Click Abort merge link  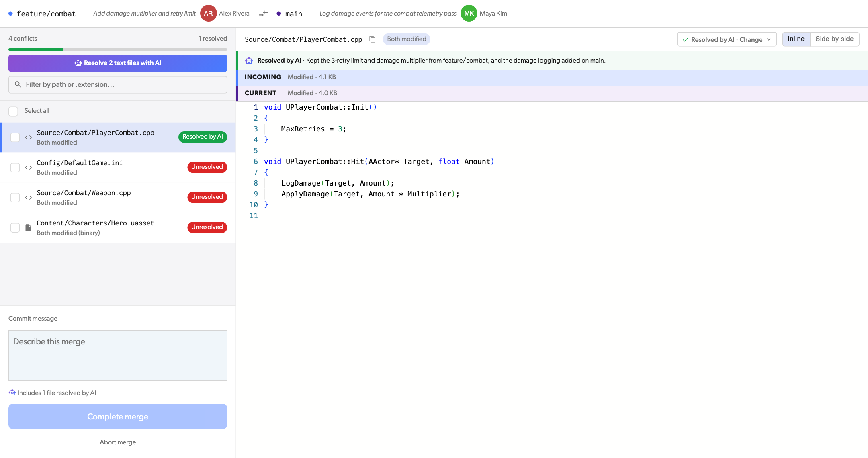[118, 442]
